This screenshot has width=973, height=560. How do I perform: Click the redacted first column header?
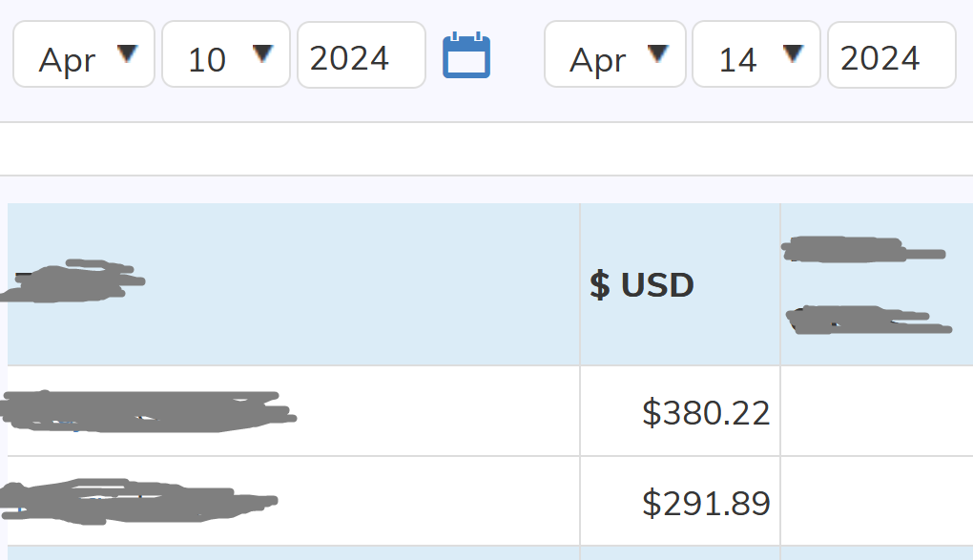(x=72, y=281)
